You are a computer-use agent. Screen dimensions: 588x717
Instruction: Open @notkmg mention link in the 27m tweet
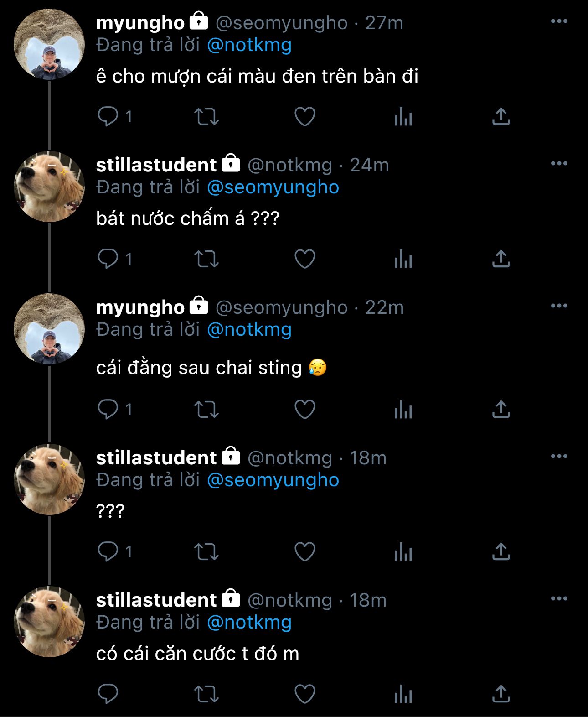tap(249, 45)
